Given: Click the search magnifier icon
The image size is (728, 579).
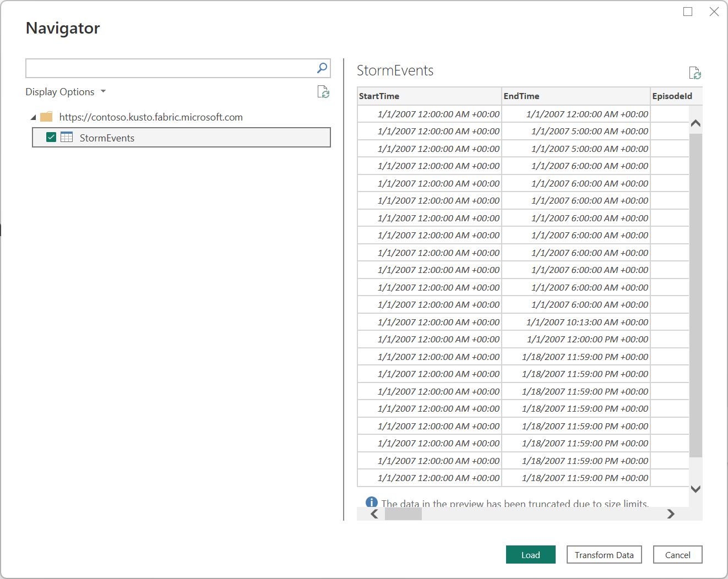Looking at the screenshot, I should point(321,68).
